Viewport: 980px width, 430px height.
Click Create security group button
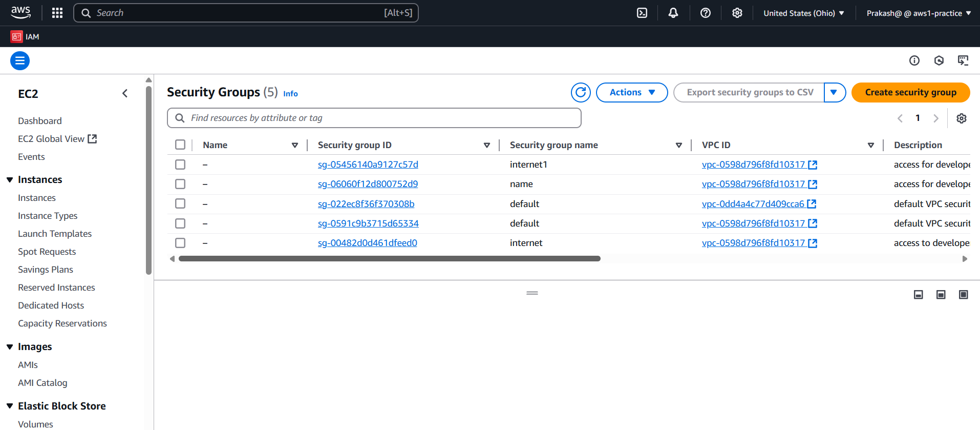910,92
